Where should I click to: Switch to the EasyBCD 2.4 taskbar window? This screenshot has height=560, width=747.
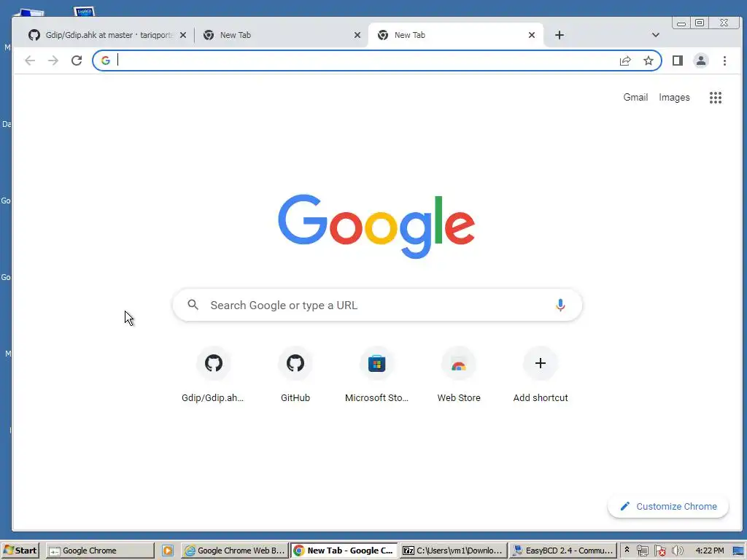(562, 551)
